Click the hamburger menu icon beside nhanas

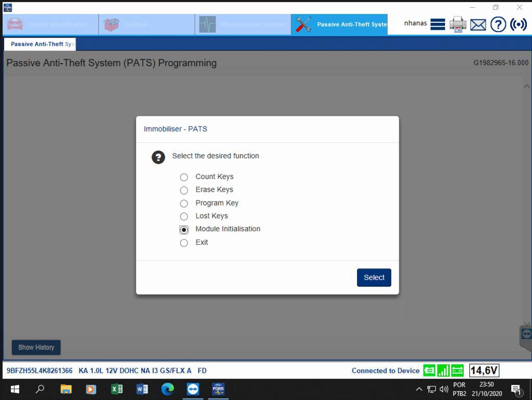pos(438,24)
